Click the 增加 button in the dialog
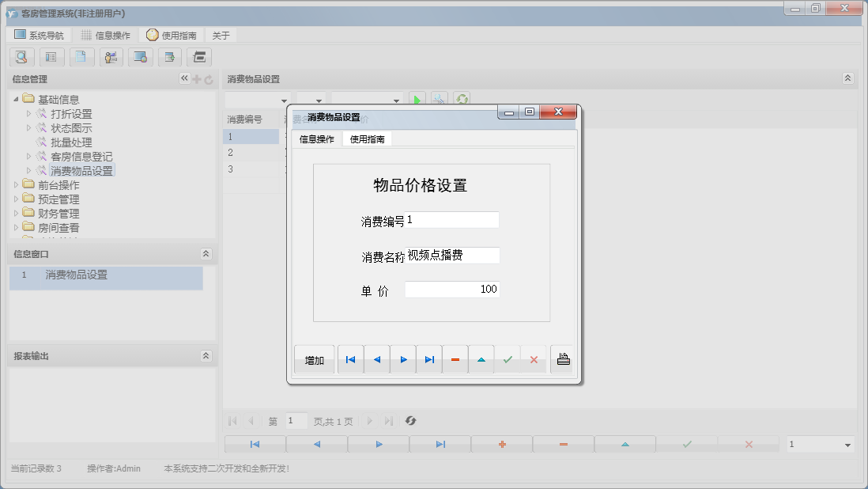The image size is (868, 489). tap(314, 358)
